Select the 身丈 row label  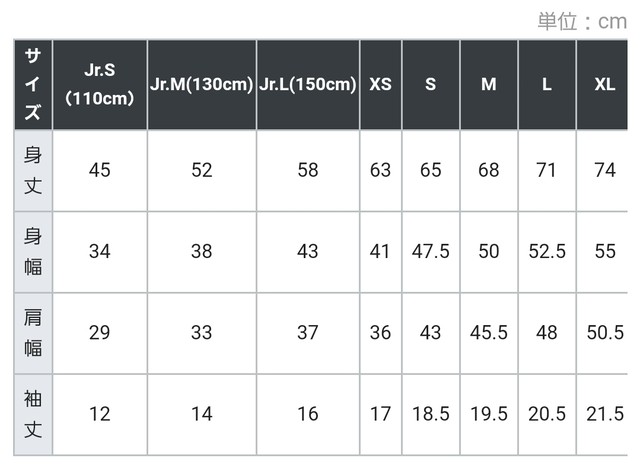33,171
